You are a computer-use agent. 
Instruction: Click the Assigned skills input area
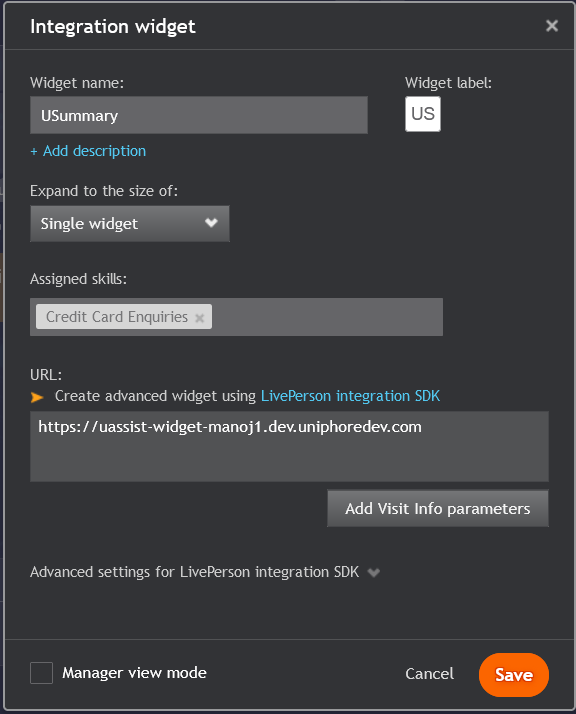tap(327, 317)
